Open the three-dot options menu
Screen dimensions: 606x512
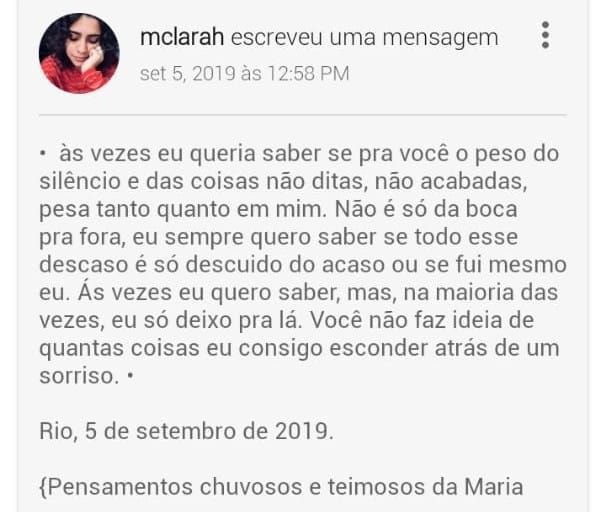pos(545,35)
